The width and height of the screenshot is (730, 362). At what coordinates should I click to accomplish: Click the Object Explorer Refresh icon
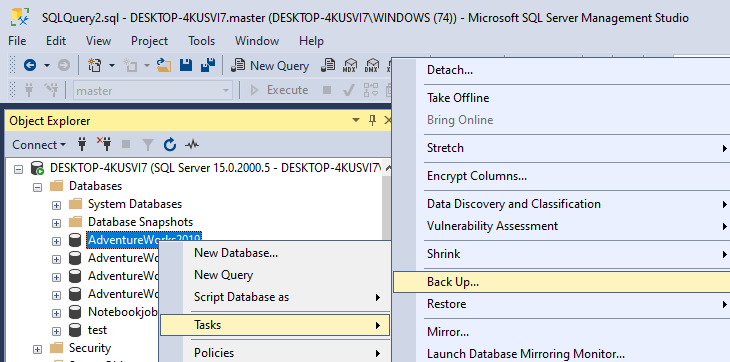170,145
